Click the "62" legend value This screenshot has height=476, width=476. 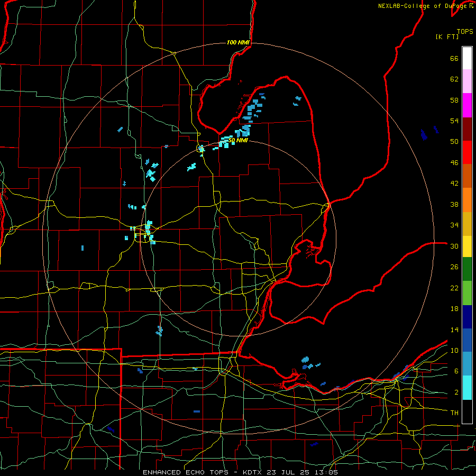(454, 79)
